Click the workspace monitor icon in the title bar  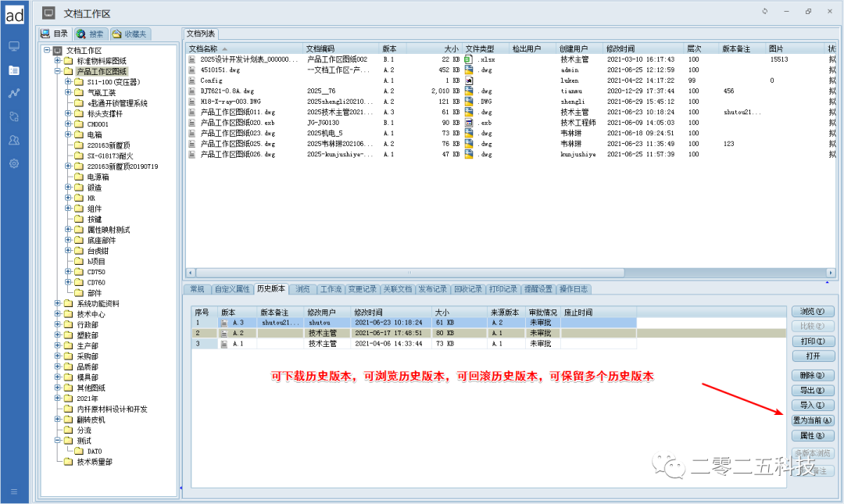(49, 13)
